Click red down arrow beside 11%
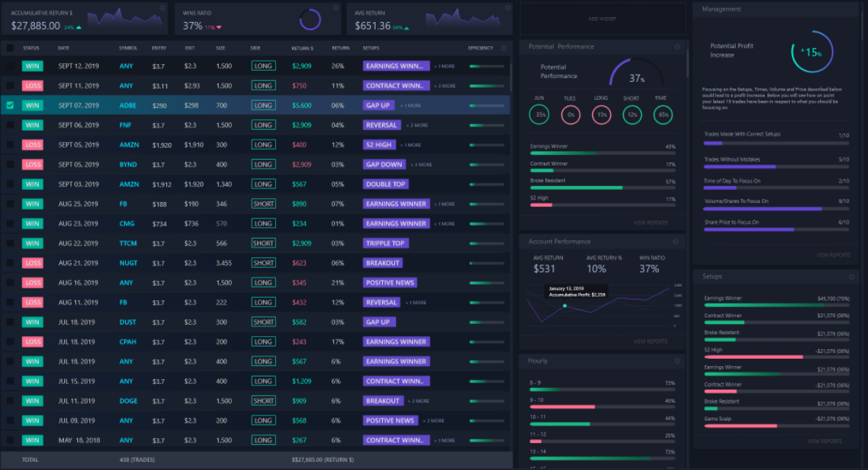The height and width of the screenshot is (470, 868). coord(219,27)
